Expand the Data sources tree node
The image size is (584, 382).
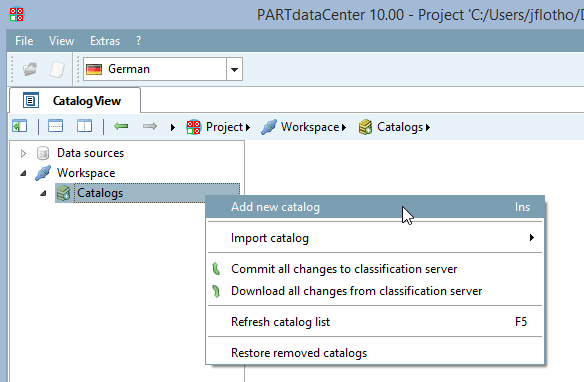(23, 153)
